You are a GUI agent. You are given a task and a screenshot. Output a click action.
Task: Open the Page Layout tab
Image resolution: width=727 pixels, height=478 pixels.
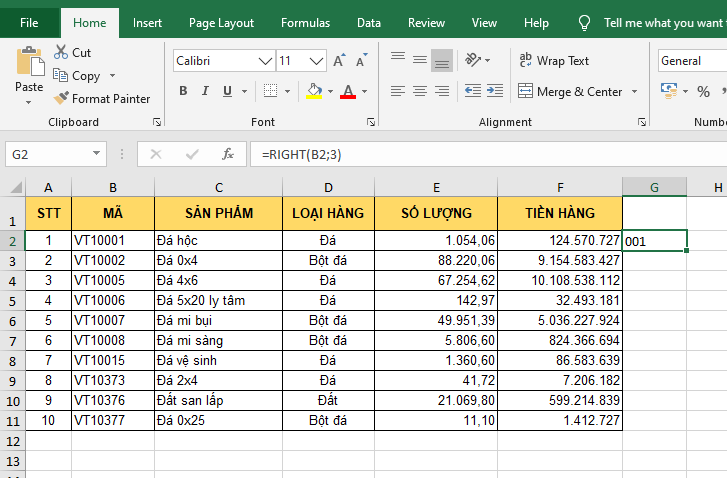(x=221, y=22)
